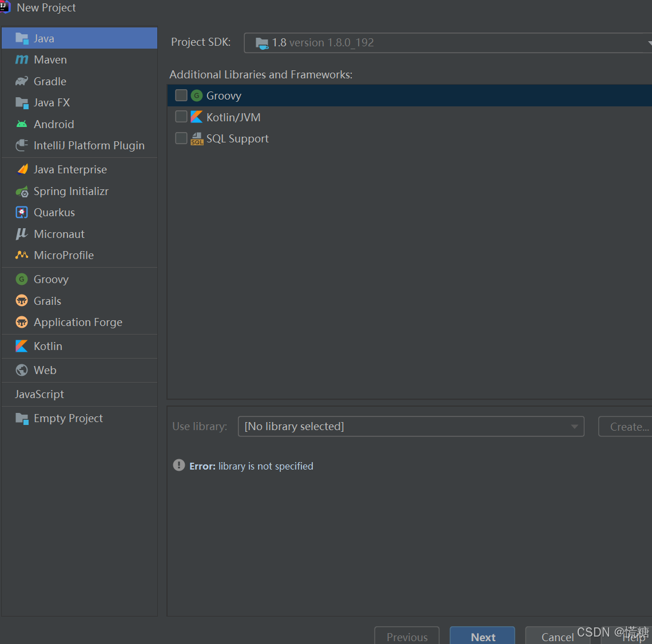Click the error warning icon
The height and width of the screenshot is (644, 652).
[179, 465]
